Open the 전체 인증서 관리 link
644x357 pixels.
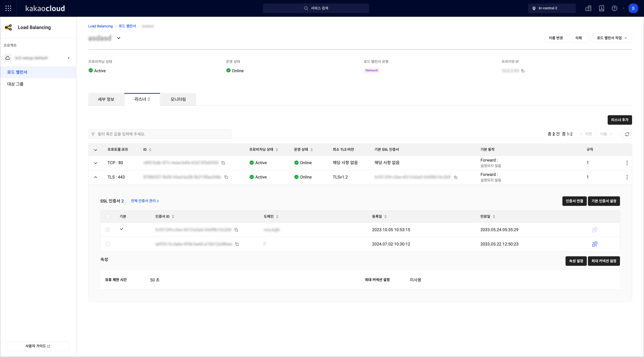(145, 201)
